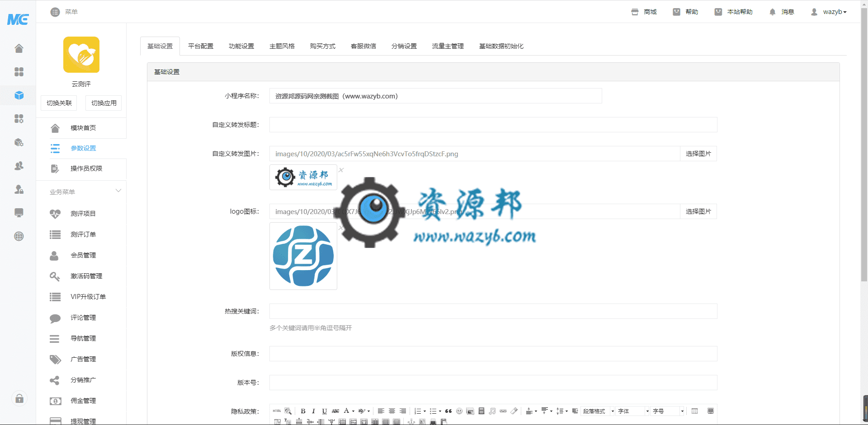Insert blockquote in editor

pos(448,411)
